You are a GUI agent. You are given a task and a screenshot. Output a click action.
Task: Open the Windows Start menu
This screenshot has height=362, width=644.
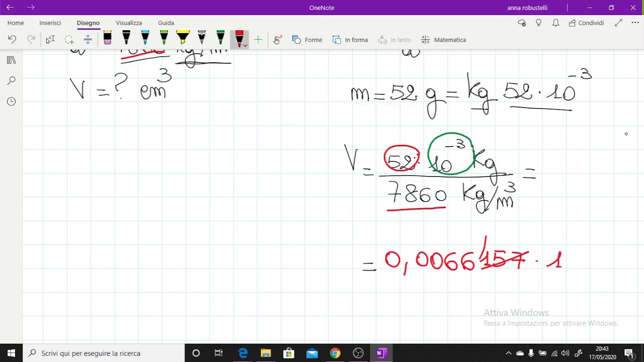(x=12, y=353)
